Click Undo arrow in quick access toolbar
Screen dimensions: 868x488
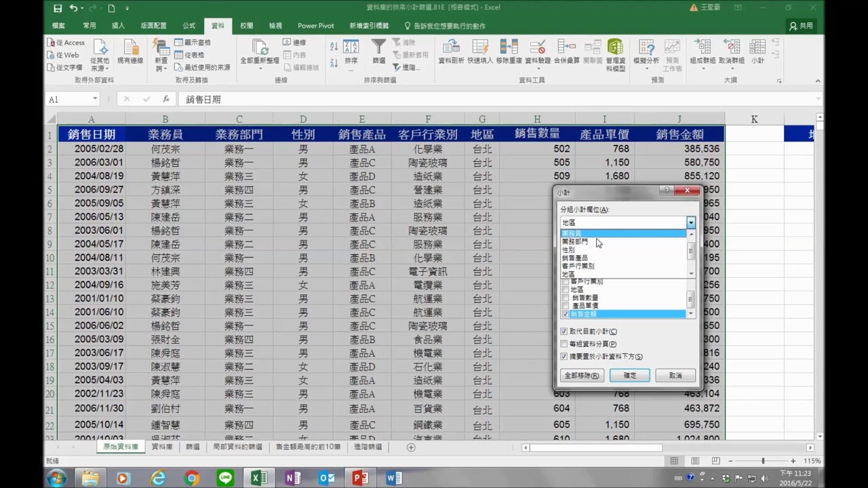(x=73, y=8)
